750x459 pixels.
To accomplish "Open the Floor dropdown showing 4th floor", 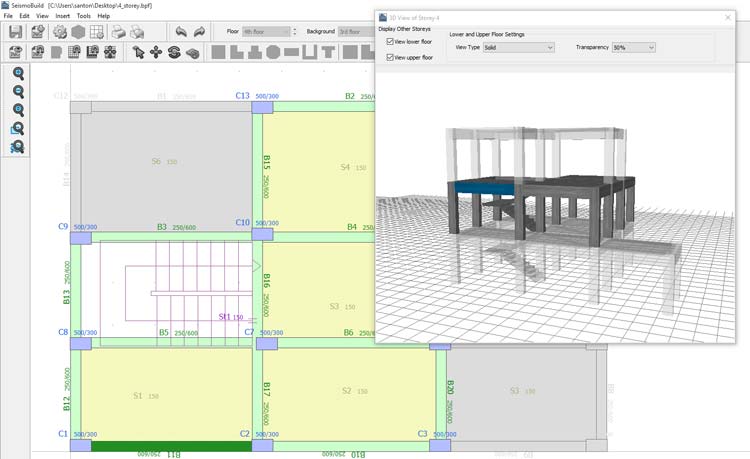I will (x=266, y=32).
